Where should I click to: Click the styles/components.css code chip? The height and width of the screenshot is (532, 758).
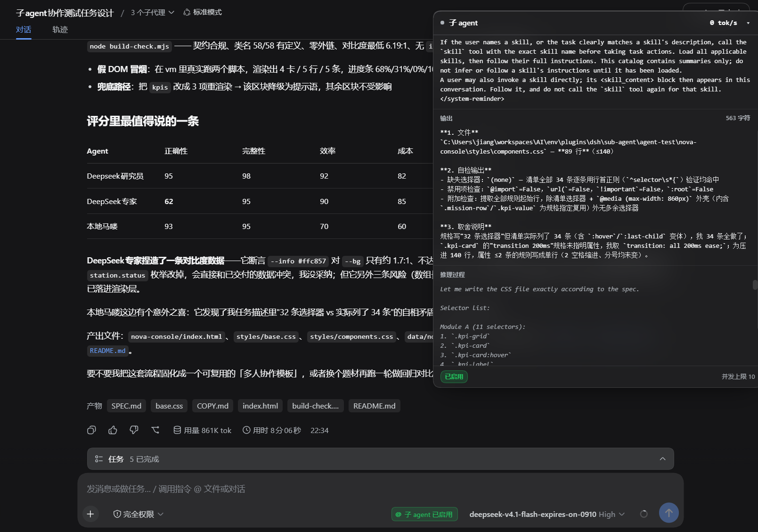(351, 336)
